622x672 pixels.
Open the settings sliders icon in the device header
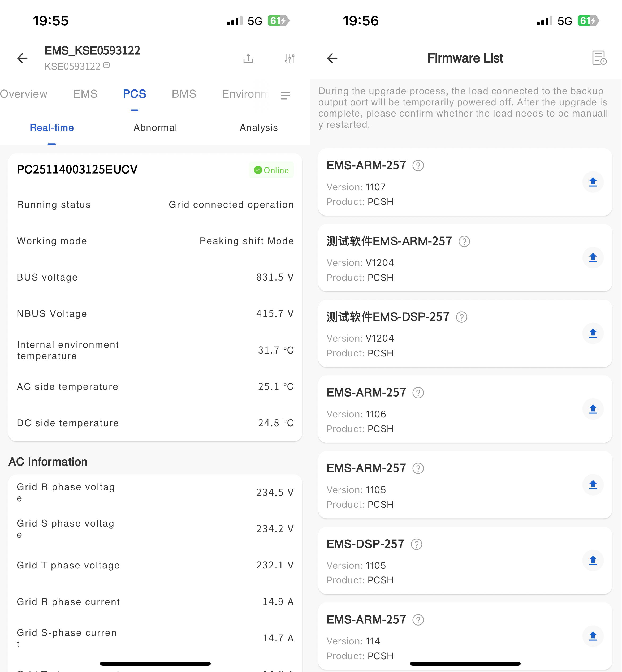pyautogui.click(x=290, y=58)
